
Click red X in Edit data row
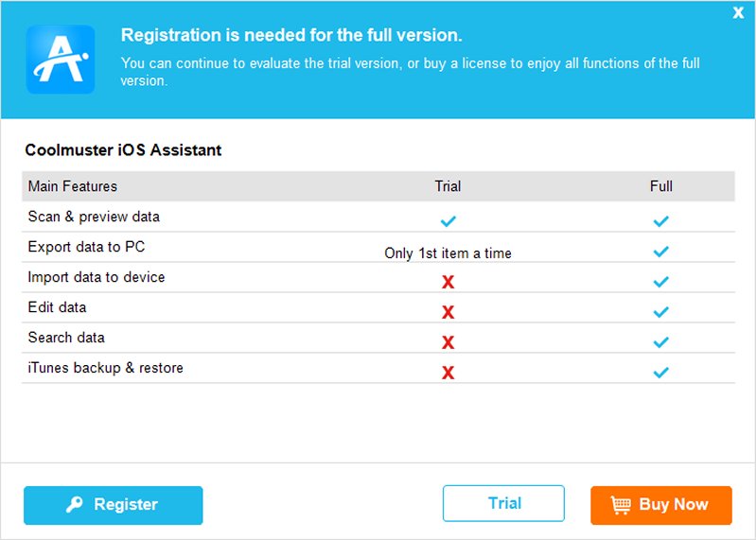pos(448,312)
